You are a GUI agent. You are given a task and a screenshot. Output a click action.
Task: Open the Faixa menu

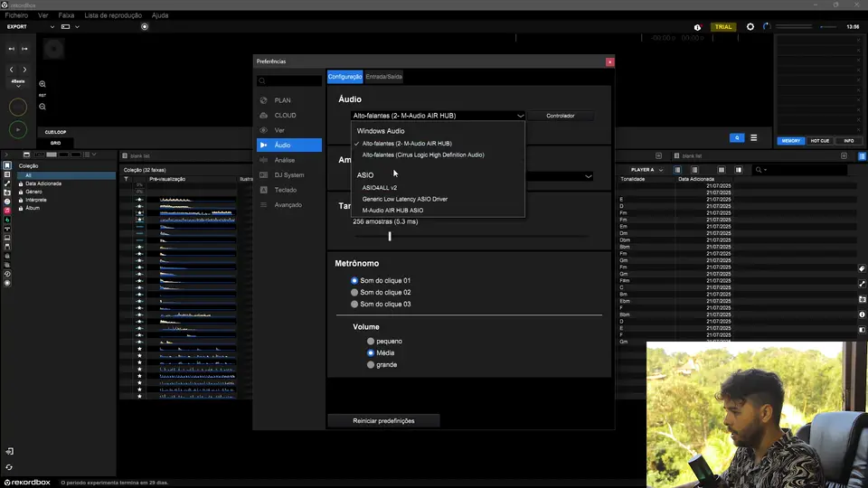(x=66, y=15)
